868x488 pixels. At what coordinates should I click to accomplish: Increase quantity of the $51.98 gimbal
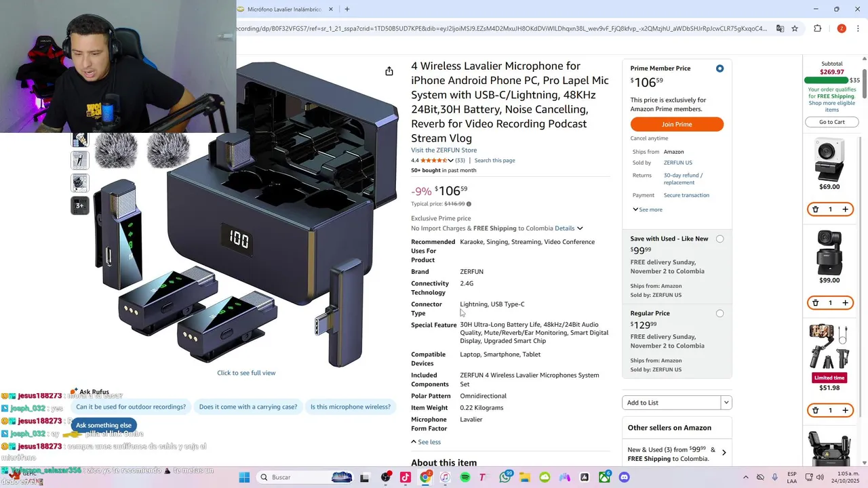point(845,410)
